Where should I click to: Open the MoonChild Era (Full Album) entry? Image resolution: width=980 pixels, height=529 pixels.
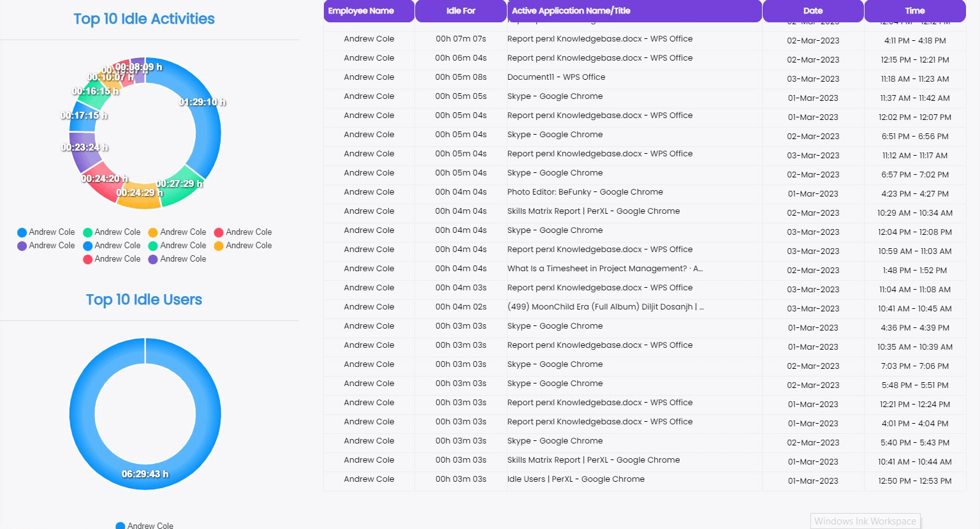605,307
